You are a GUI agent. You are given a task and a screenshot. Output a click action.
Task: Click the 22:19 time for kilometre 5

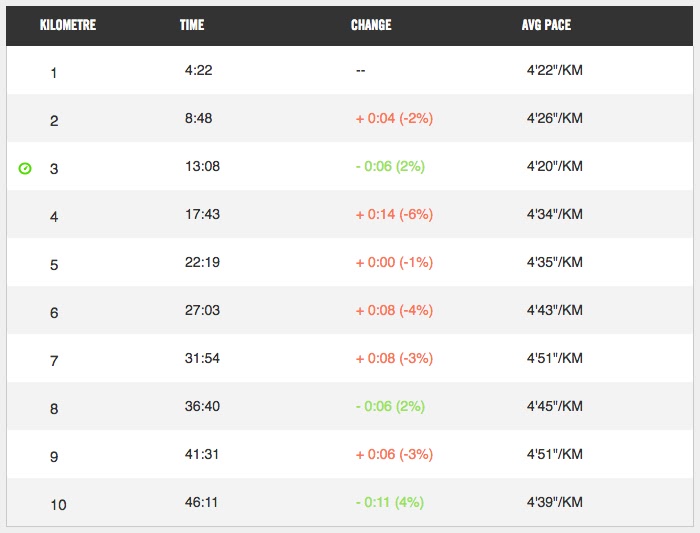(x=201, y=262)
